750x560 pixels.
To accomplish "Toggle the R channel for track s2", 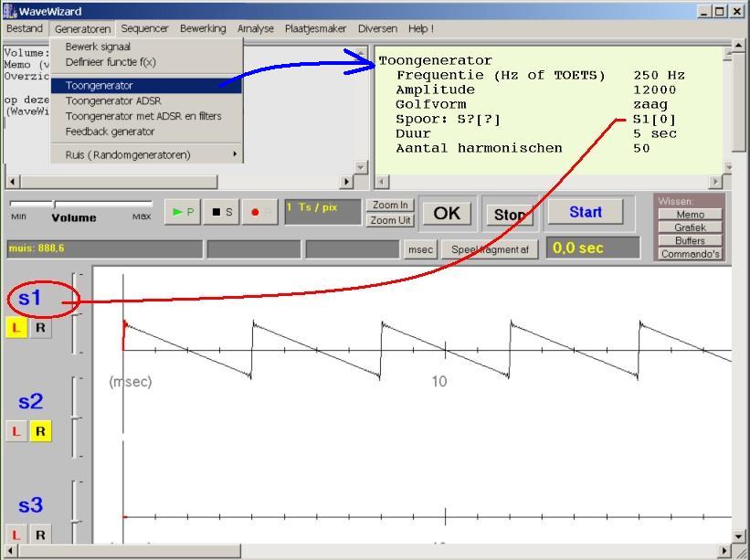I will pos(41,431).
